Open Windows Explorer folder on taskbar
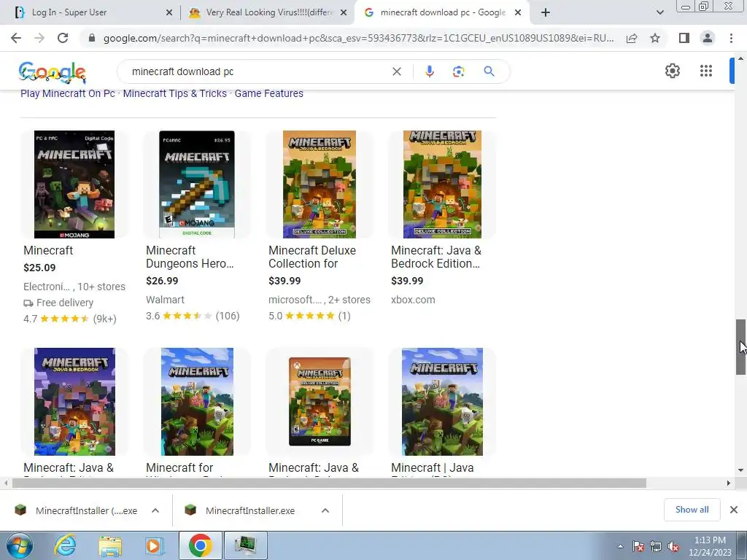Image resolution: width=747 pixels, height=560 pixels. [x=111, y=545]
